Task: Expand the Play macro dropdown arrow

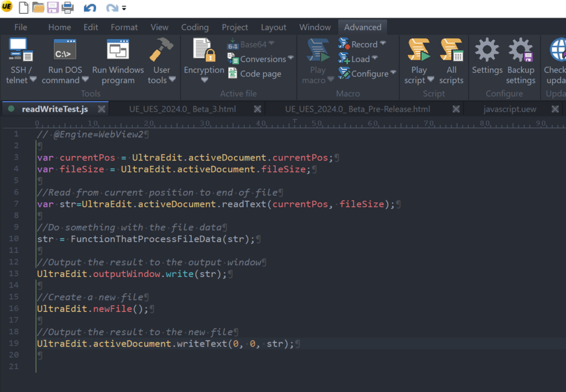Action: tap(331, 79)
